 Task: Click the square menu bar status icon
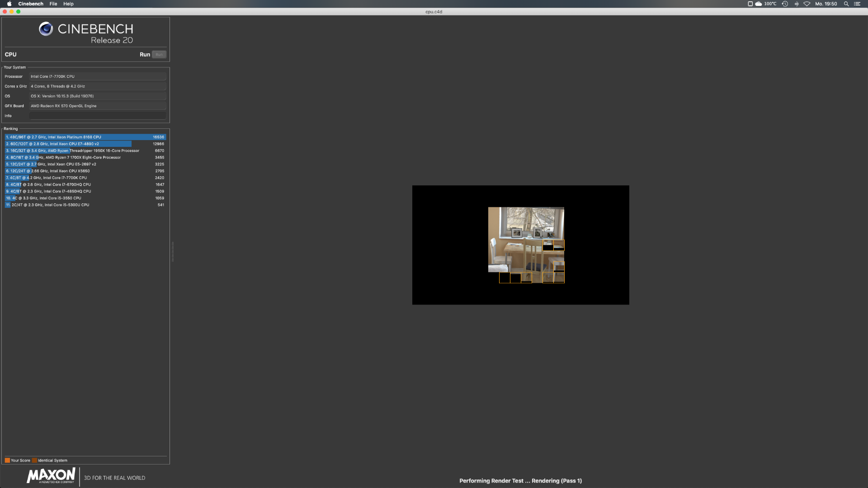pyautogui.click(x=750, y=4)
